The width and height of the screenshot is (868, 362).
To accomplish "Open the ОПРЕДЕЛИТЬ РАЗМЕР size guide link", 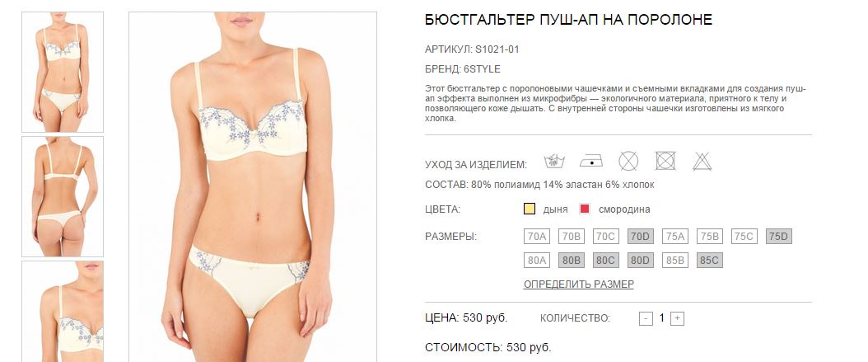I will 578,284.
